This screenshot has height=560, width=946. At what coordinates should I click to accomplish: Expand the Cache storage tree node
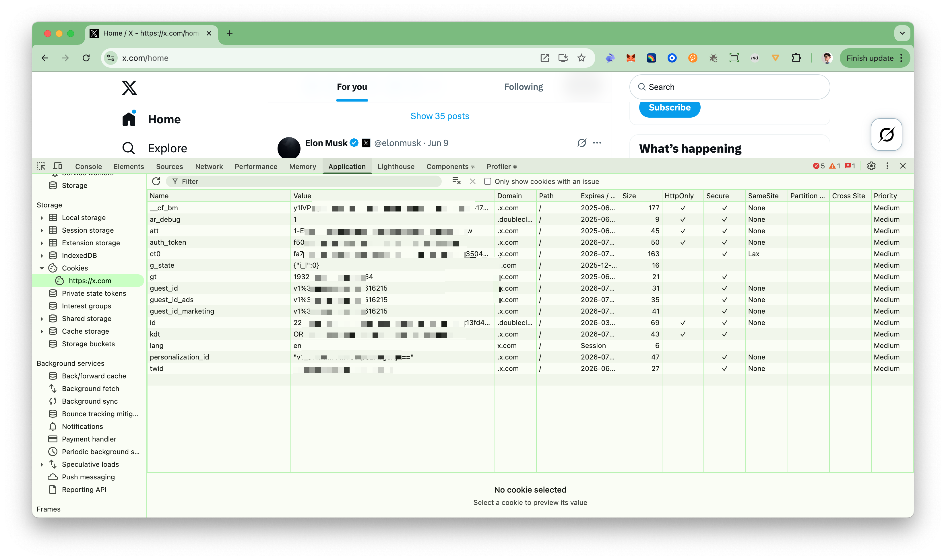(42, 331)
